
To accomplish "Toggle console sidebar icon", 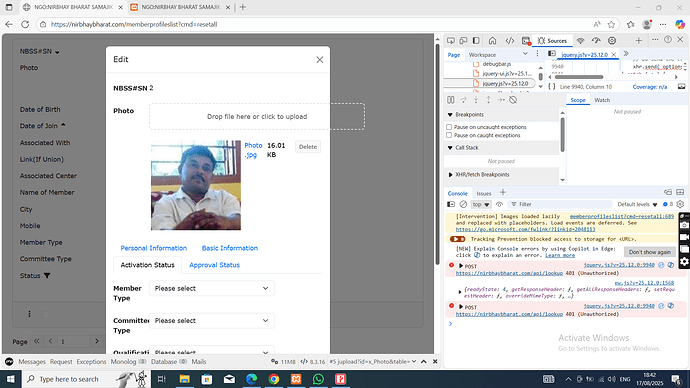I will click(x=451, y=204).
